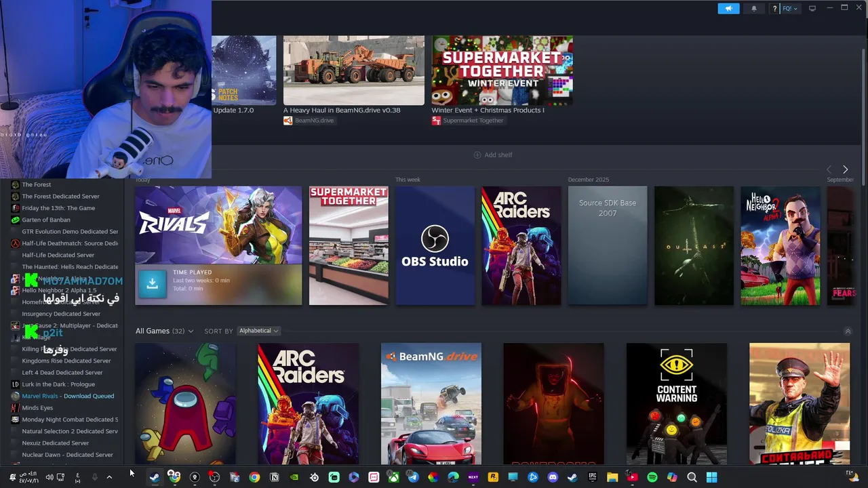Image resolution: width=868 pixels, height=488 pixels.
Task: Open Xbox app from the taskbar
Action: pos(393,477)
